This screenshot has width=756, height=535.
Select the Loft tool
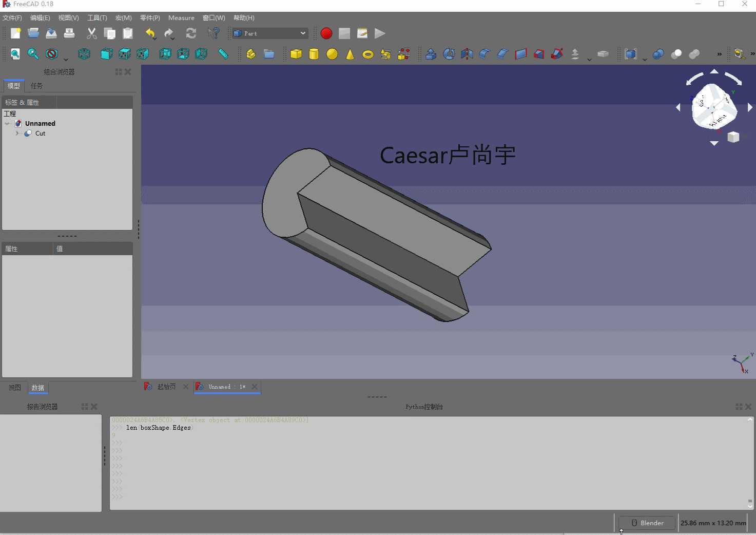tap(539, 54)
